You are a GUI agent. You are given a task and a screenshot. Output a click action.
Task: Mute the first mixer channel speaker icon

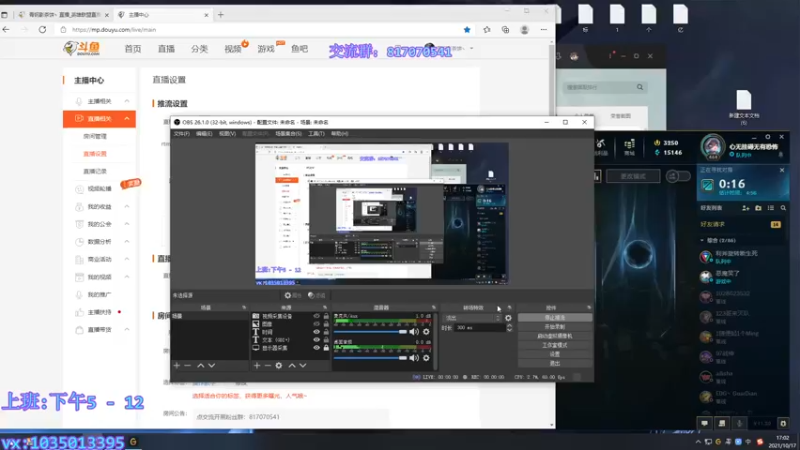[x=414, y=332]
